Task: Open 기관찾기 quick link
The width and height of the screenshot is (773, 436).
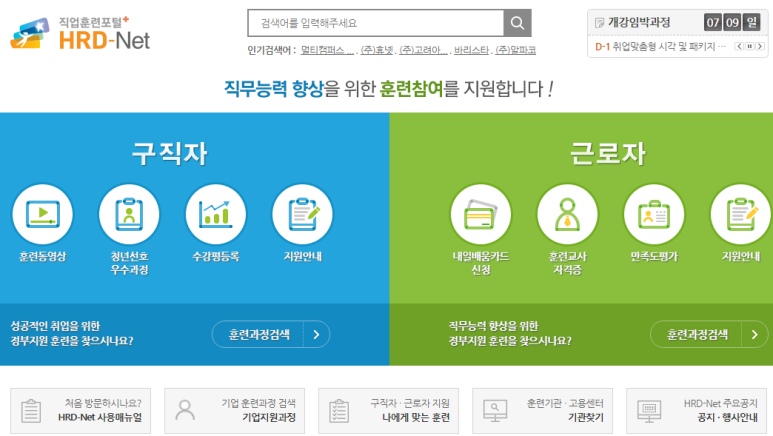Action: (x=544, y=409)
